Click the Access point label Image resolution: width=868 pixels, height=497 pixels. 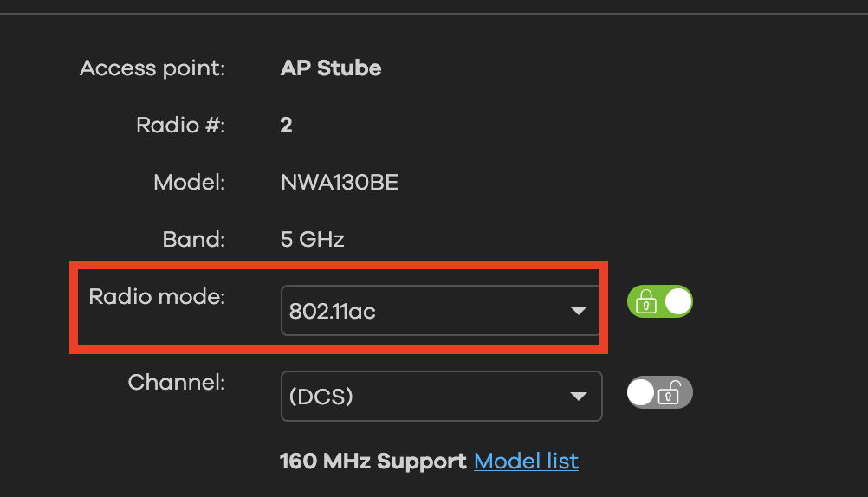pos(152,68)
